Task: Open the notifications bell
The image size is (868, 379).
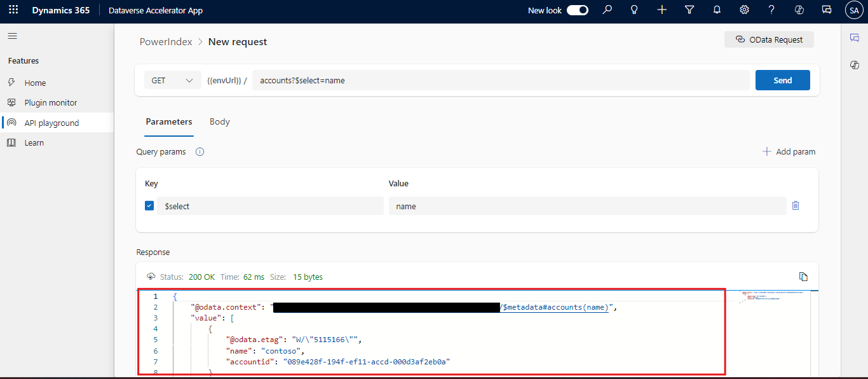Action: pos(717,10)
